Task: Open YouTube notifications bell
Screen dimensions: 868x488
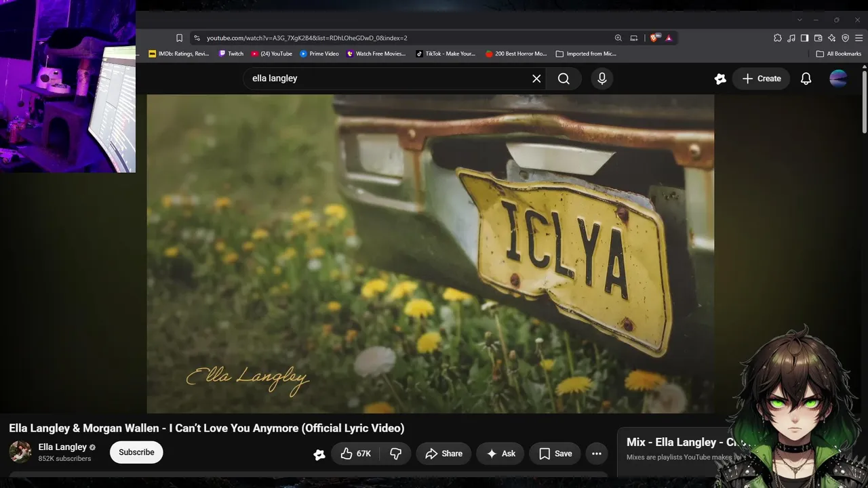Action: 806,79
